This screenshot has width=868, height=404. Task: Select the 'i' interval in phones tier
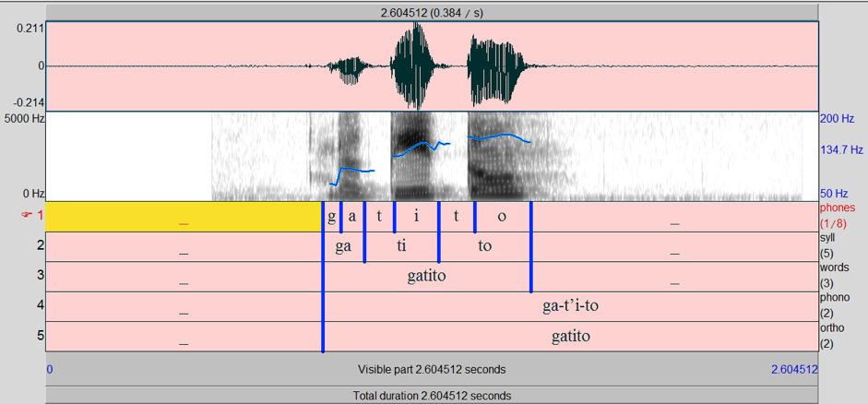[416, 217]
